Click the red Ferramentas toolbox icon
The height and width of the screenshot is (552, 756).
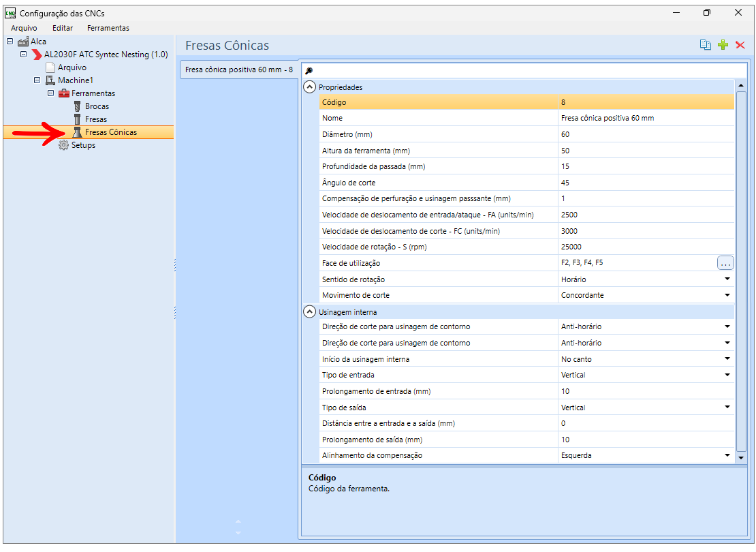click(63, 93)
